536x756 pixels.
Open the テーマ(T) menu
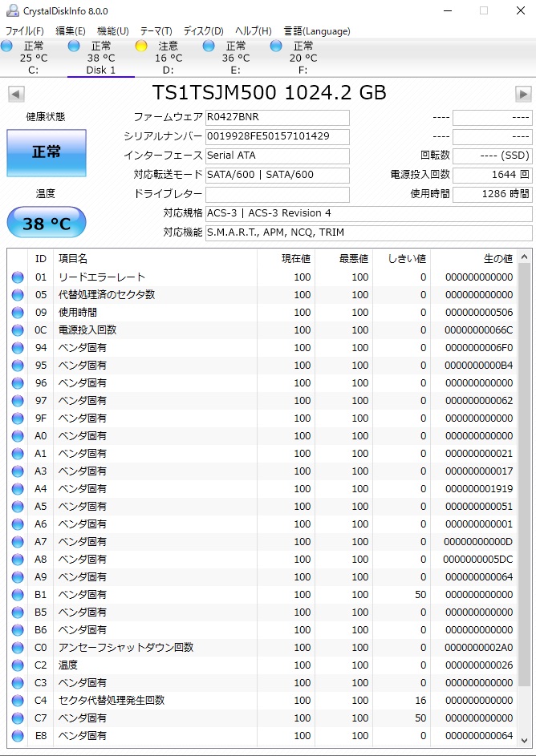pyautogui.click(x=156, y=31)
